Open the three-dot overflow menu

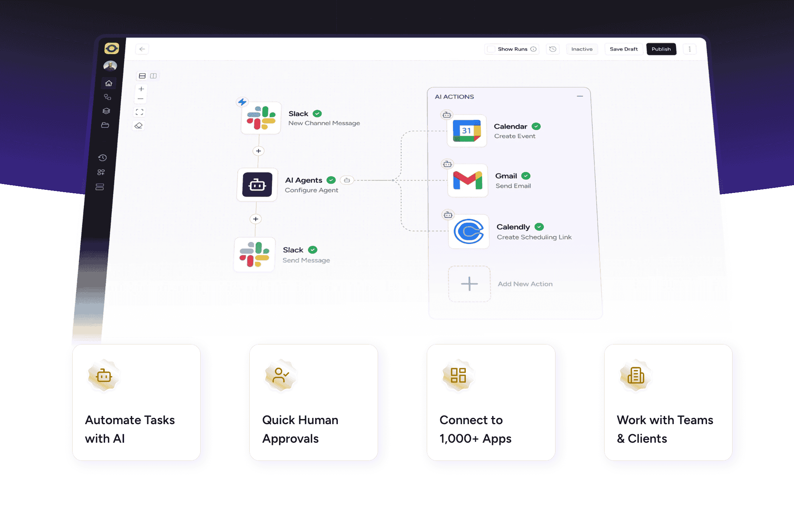point(690,49)
